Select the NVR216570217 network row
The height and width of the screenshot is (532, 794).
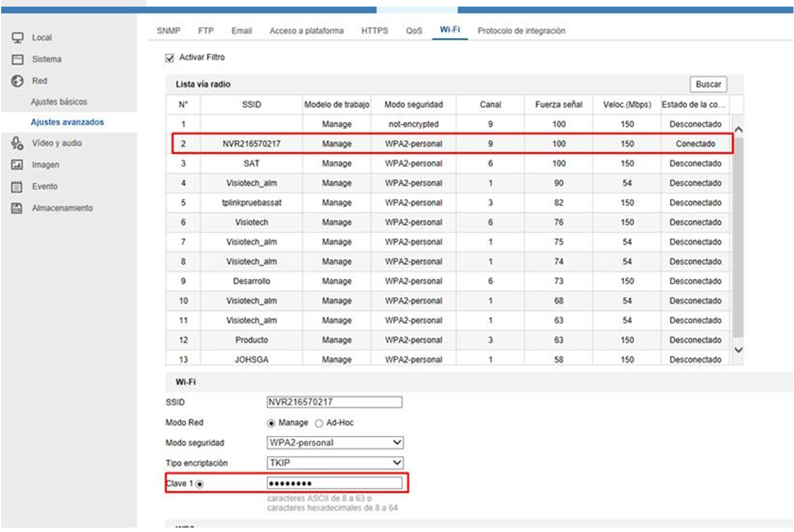coord(448,144)
